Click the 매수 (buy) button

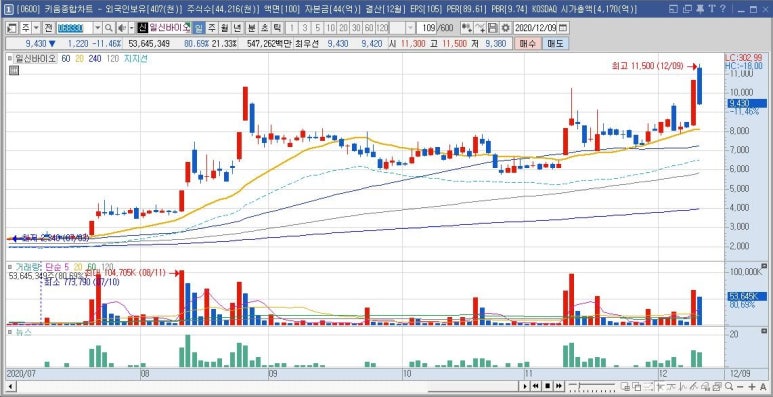coord(527,44)
